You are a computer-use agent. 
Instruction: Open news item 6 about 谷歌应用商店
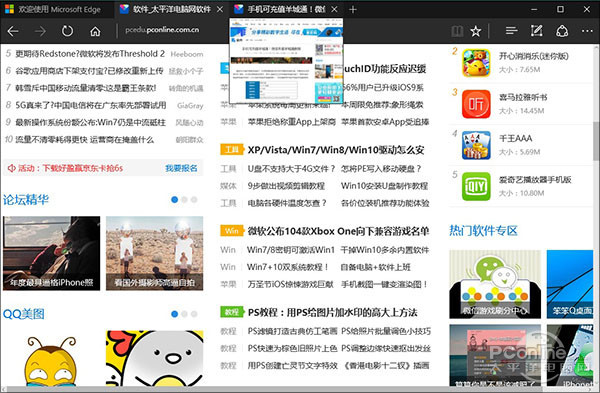tap(89, 71)
